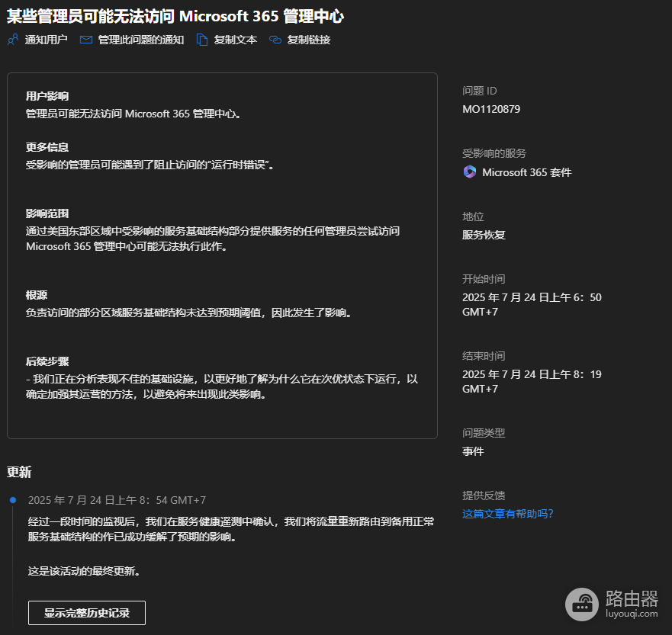
Task: Click 复制链接 to copy link
Action: click(x=309, y=40)
